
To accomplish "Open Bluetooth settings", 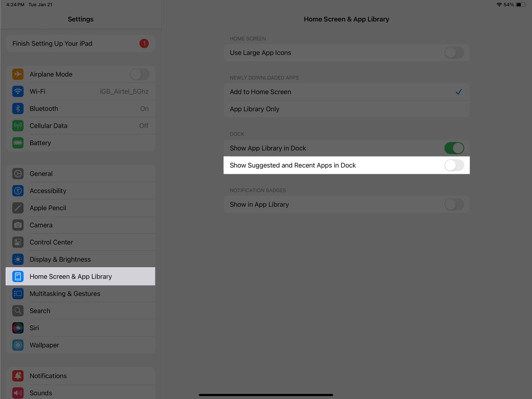I will tap(80, 108).
